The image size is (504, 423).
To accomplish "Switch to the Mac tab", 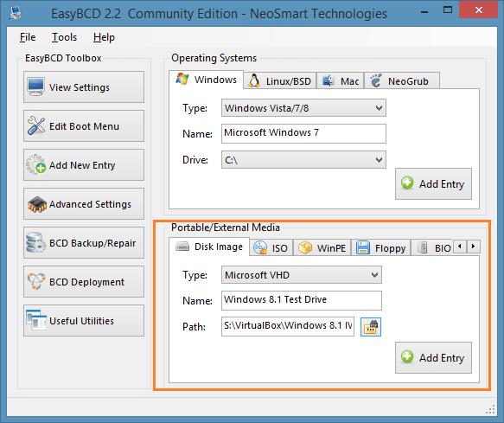I will [x=341, y=80].
